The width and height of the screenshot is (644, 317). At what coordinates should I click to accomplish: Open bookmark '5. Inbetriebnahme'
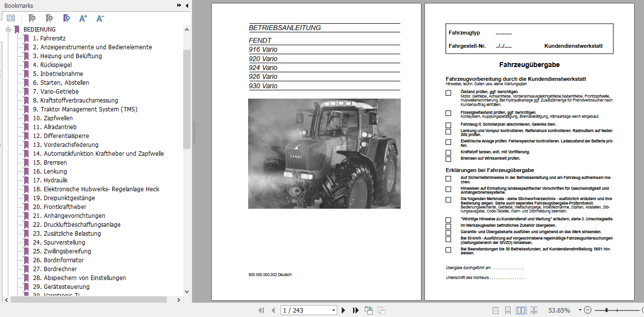click(58, 74)
